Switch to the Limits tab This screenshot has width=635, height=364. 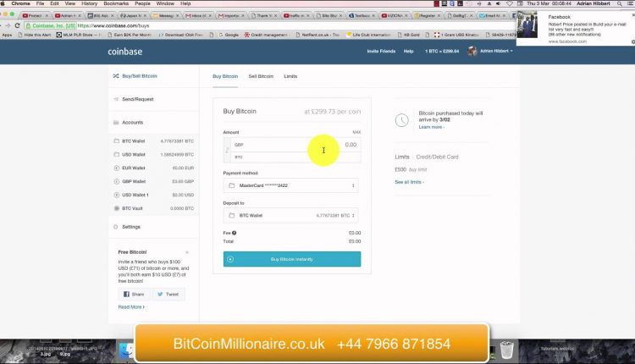[290, 76]
